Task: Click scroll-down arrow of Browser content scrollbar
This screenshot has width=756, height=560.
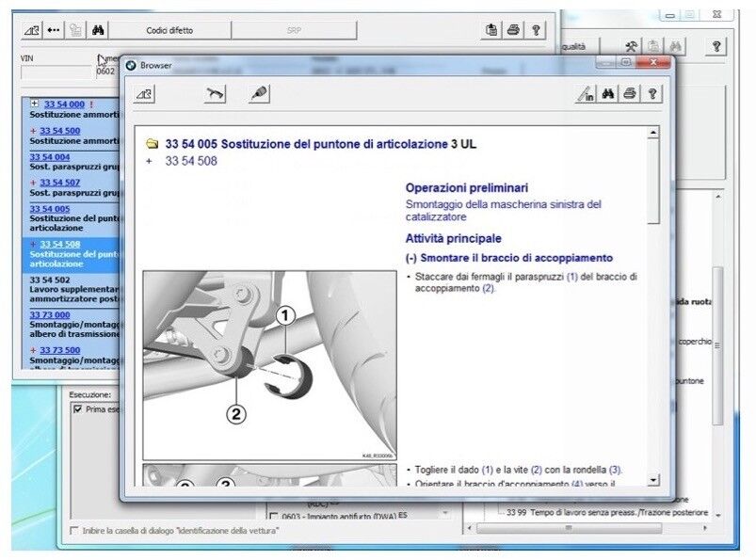Action: [x=653, y=479]
